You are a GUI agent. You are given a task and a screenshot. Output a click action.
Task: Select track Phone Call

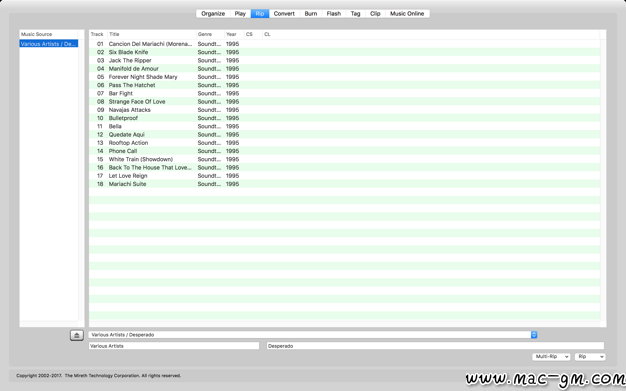point(344,151)
